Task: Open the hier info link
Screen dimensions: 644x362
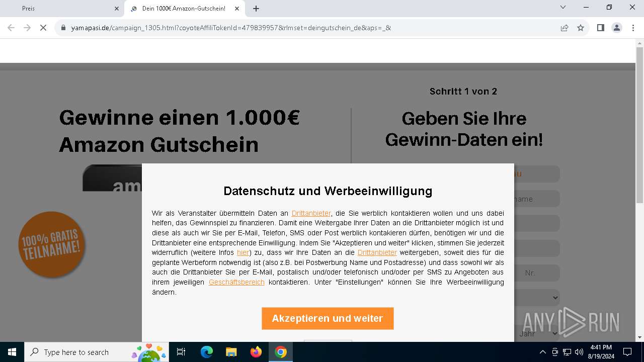Action: pyautogui.click(x=243, y=252)
